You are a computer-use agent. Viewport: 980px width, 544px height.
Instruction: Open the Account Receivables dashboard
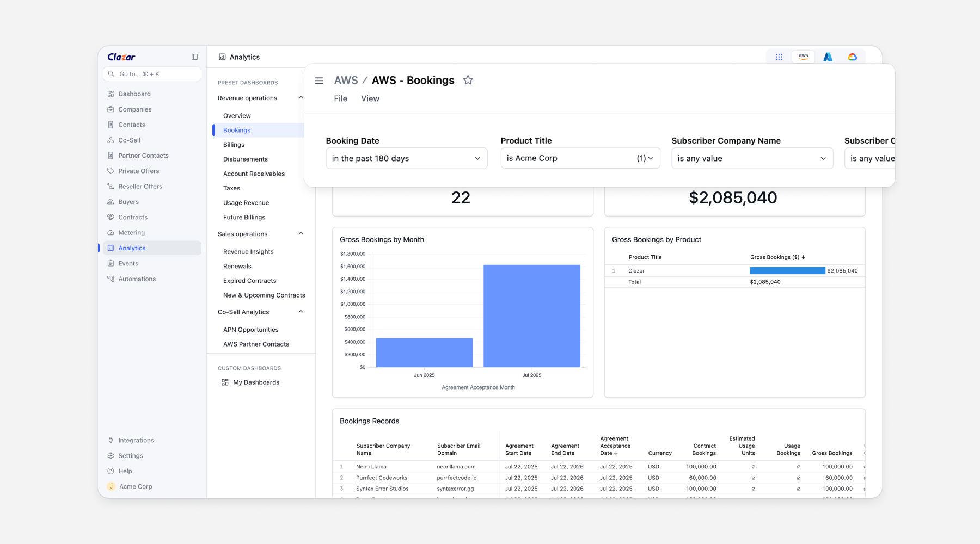254,174
